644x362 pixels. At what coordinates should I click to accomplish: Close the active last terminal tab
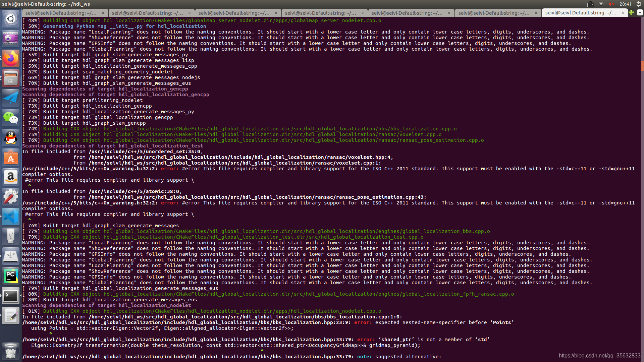[x=623, y=13]
